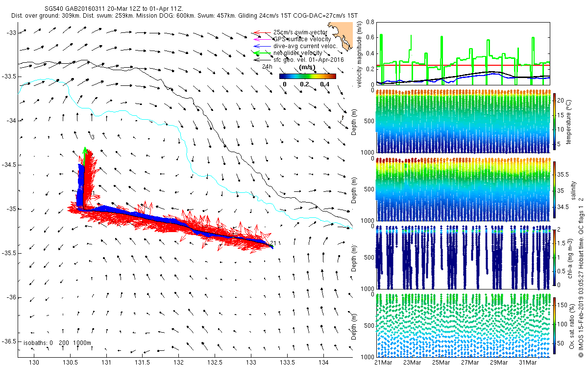Click the '-34.5' latitude tick on the map
Image resolution: width=588 pixels, height=368 pixels.
point(9,165)
